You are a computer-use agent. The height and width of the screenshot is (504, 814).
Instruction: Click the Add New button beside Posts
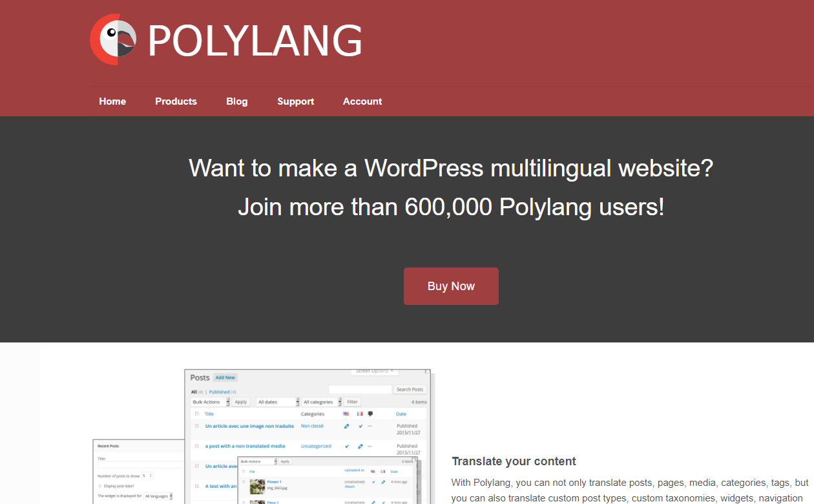tap(225, 377)
